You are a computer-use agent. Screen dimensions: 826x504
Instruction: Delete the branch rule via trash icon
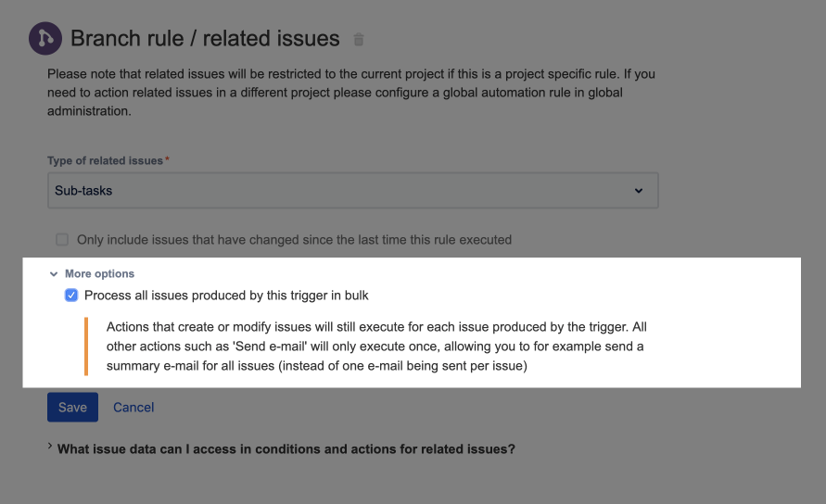359,40
